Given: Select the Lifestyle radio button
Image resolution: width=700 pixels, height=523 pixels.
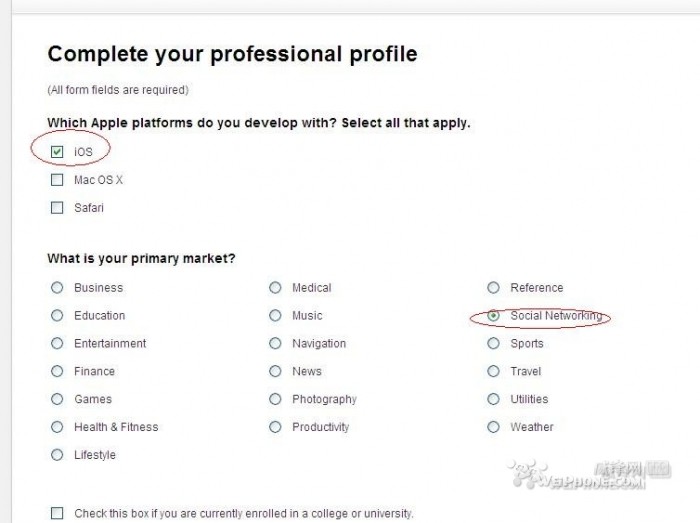Looking at the screenshot, I should pyautogui.click(x=57, y=455).
